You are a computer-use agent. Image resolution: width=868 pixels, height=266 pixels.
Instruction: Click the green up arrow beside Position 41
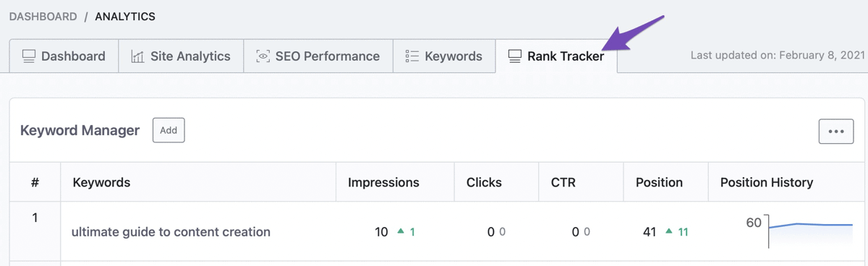[x=669, y=232]
